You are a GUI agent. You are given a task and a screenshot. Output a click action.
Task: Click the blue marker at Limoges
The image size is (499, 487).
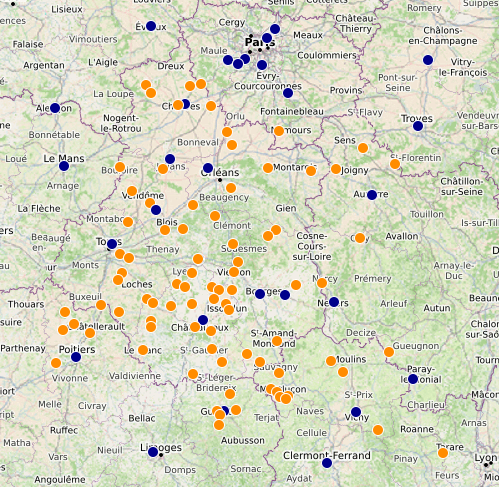[x=153, y=452]
